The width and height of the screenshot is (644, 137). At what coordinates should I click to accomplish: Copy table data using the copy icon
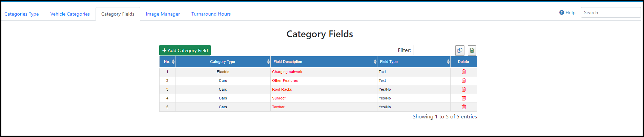[460, 50]
